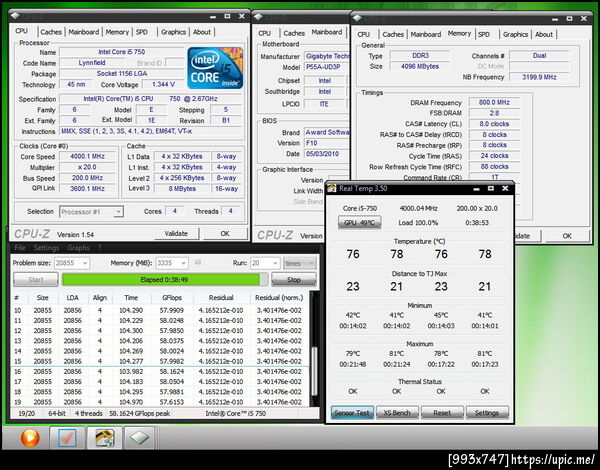This screenshot has height=470, width=600.
Task: Click the 19/20 progress status entry
Action: pos(27,413)
